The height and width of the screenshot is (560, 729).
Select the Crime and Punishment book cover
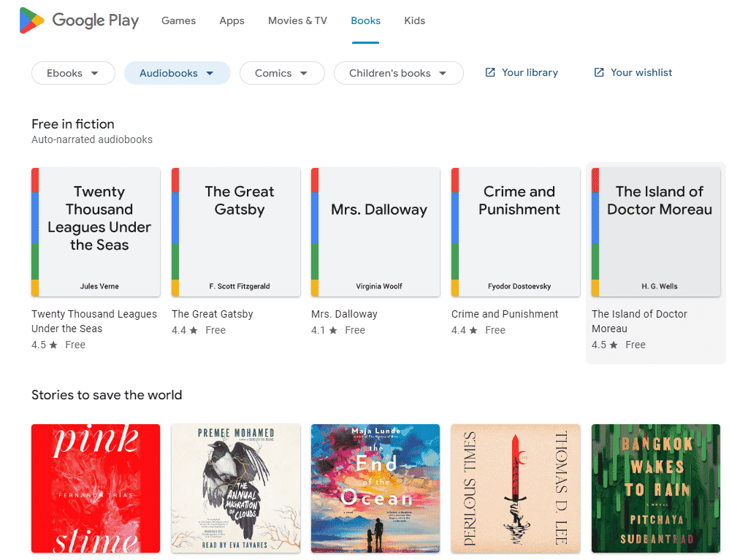tap(516, 232)
